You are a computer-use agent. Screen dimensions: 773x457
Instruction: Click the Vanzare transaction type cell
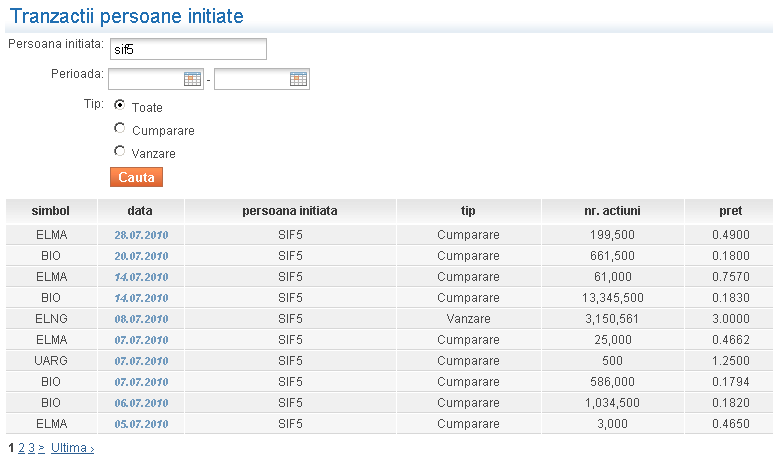coord(468,319)
